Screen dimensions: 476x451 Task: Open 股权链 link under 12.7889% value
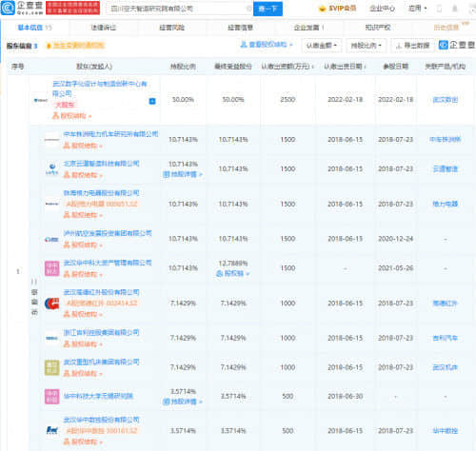click(x=233, y=273)
